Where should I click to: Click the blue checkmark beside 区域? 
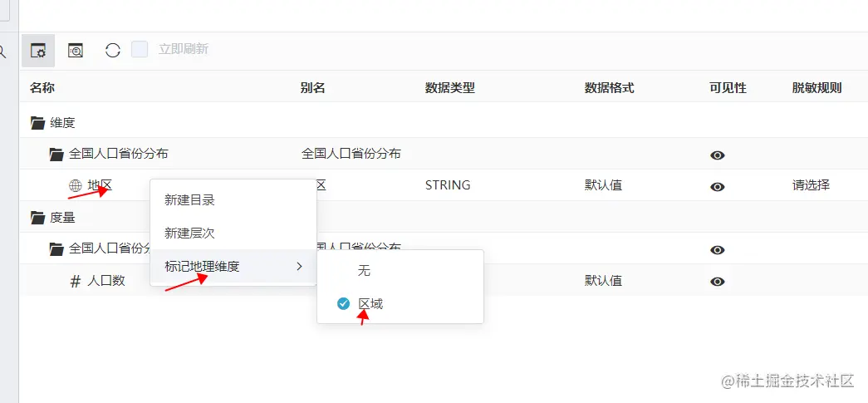pyautogui.click(x=344, y=303)
